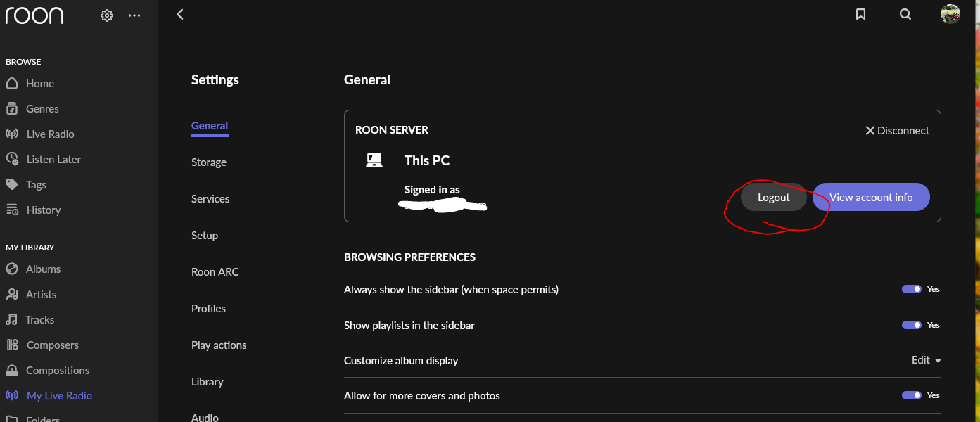Go back using the left arrow
This screenshot has height=422, width=980.
(x=180, y=14)
